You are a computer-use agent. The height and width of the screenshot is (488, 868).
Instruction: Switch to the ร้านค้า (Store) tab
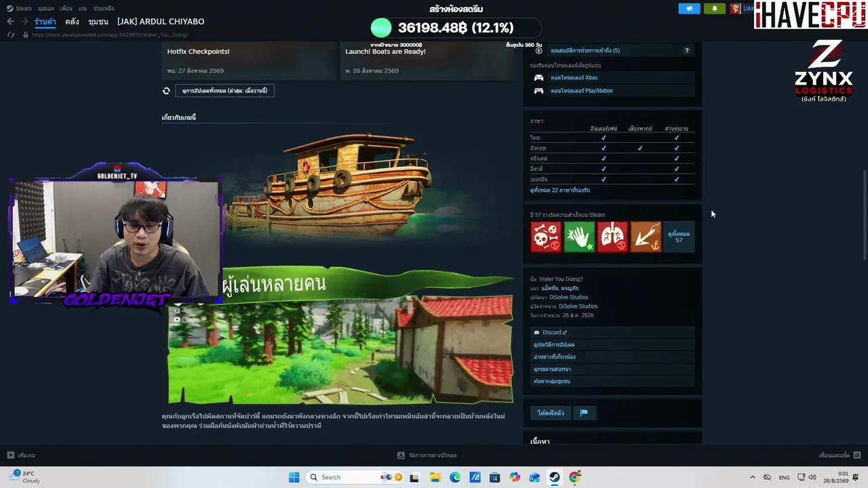(45, 22)
